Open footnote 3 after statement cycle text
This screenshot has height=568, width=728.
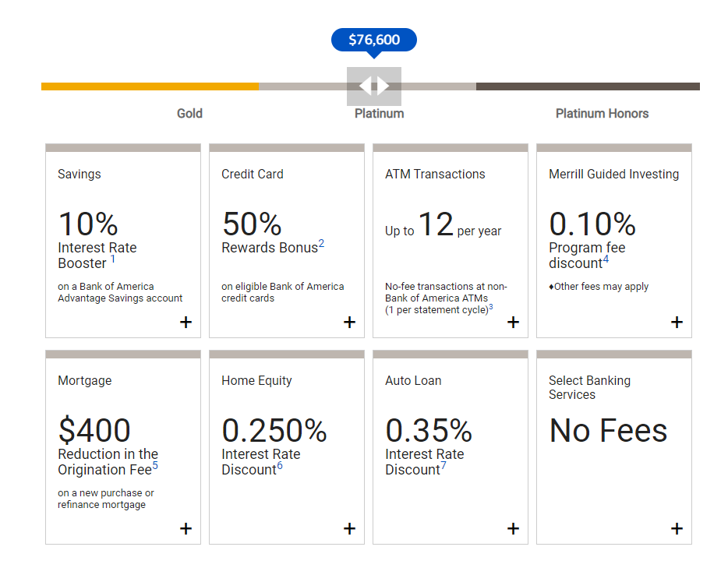tap(491, 307)
